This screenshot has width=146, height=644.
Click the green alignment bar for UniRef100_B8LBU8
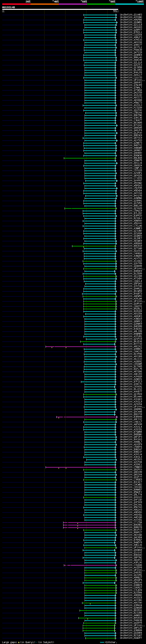click(x=90, y=158)
